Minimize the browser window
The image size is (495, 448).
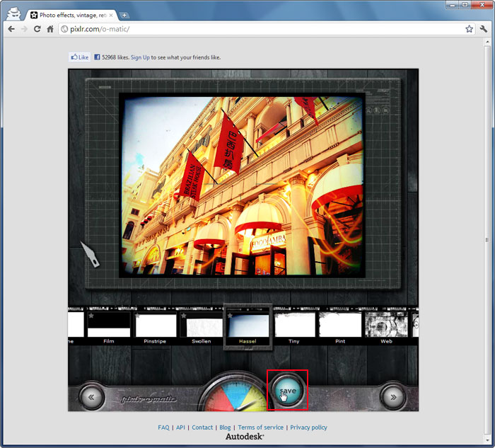point(453,5)
